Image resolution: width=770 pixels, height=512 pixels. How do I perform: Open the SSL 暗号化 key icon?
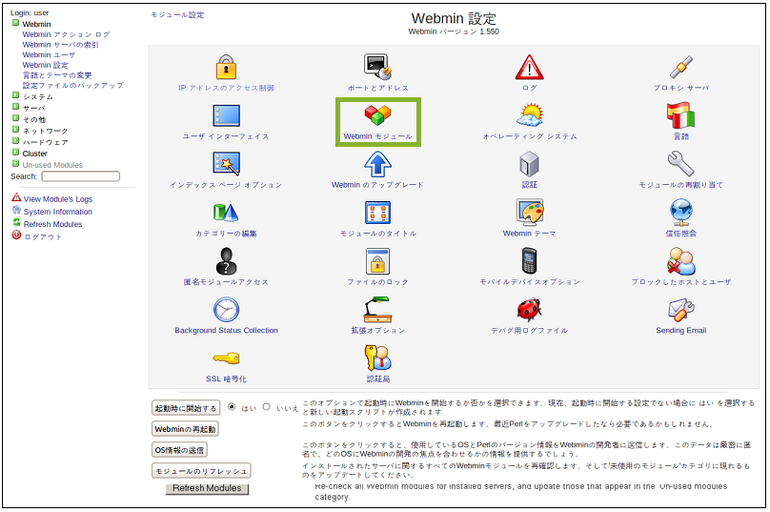click(x=226, y=358)
